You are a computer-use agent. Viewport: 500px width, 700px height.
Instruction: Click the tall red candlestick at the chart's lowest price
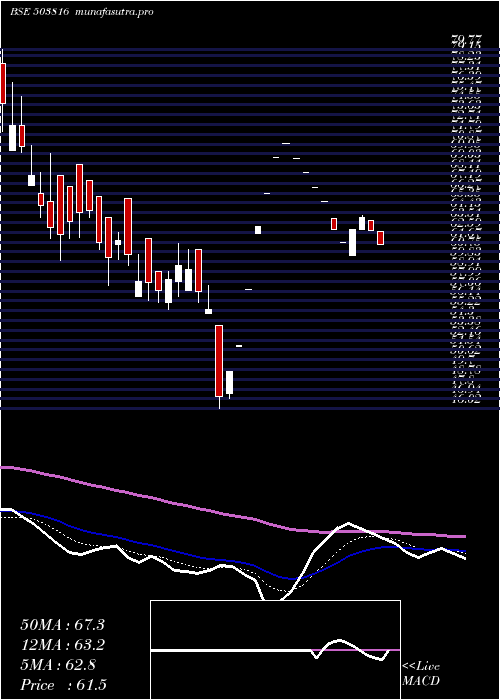click(x=219, y=361)
